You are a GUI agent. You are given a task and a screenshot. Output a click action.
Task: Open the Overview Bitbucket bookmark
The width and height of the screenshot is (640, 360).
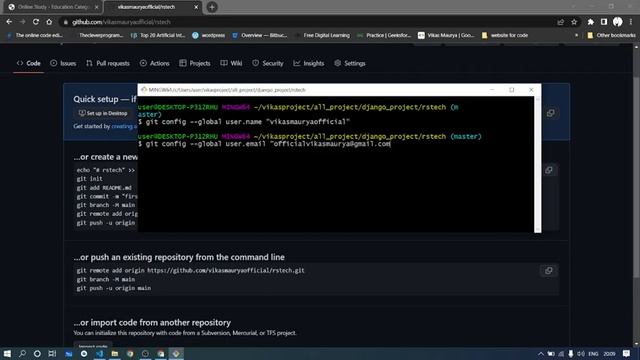[260, 36]
